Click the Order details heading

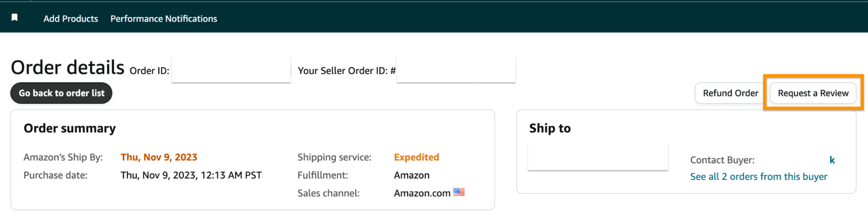click(68, 67)
